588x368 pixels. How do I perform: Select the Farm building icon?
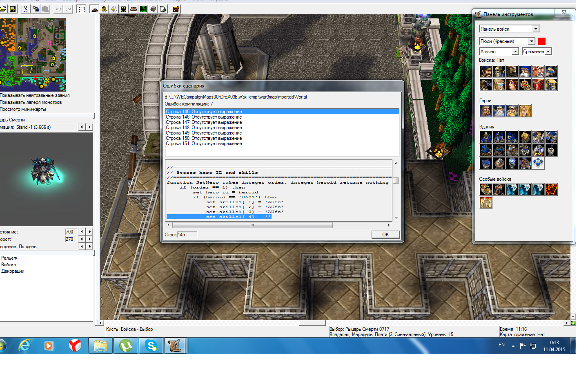tap(525, 137)
